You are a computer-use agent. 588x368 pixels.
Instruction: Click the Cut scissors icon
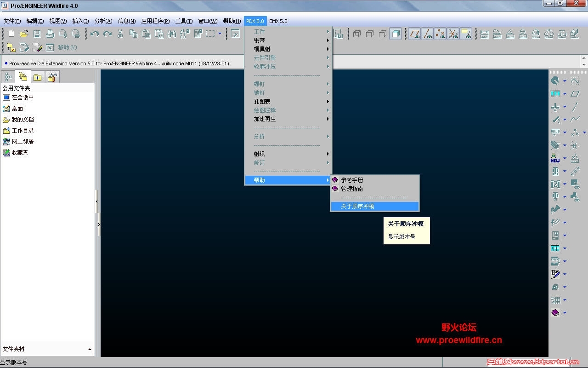tap(120, 34)
